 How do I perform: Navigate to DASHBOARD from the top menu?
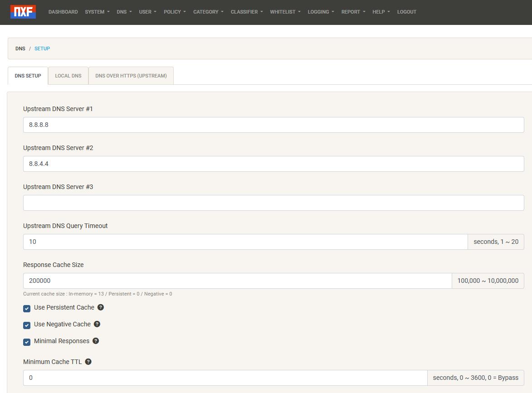click(63, 12)
